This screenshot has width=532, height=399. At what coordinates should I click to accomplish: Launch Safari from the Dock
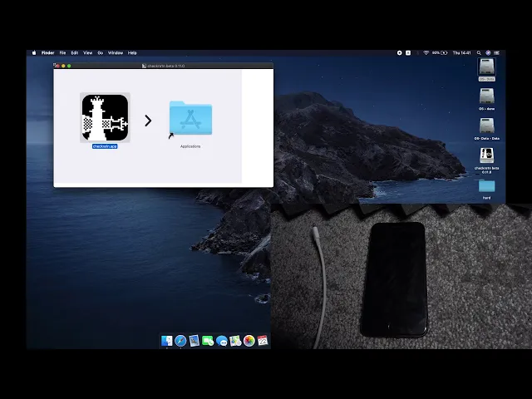(180, 341)
